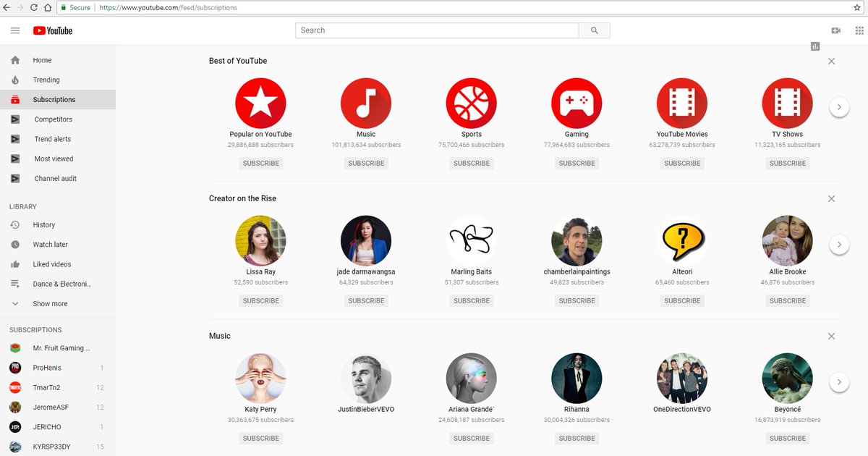
Task: Click the search magnifier button
Action: pos(595,30)
